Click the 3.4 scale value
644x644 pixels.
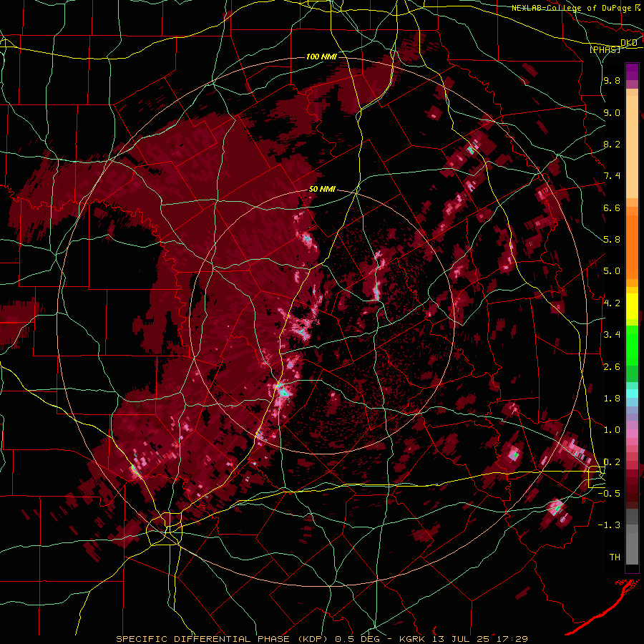[612, 335]
